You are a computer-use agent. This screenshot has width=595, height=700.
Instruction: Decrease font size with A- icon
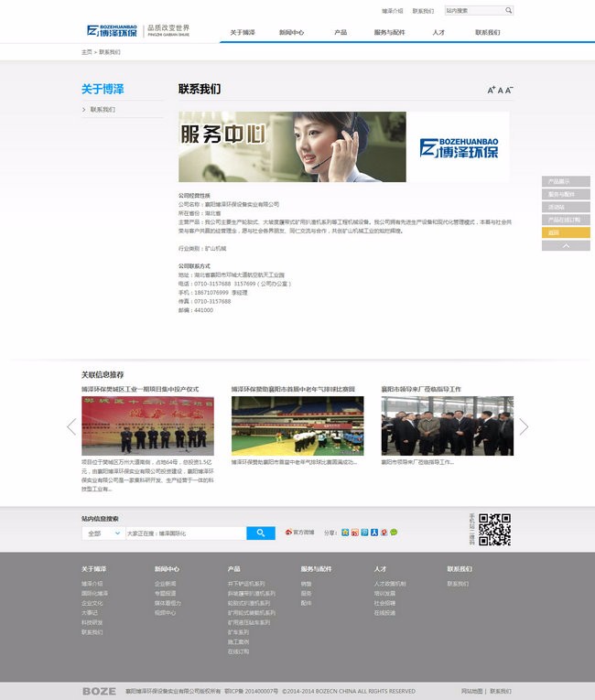(509, 91)
